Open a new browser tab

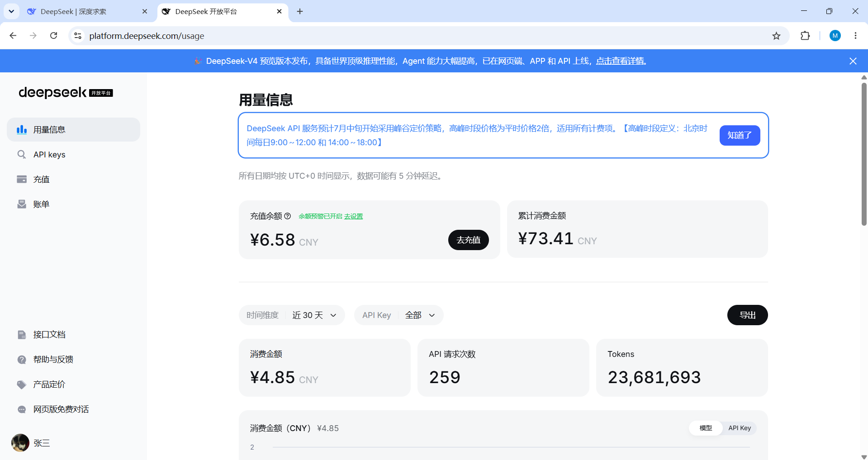pyautogui.click(x=300, y=12)
